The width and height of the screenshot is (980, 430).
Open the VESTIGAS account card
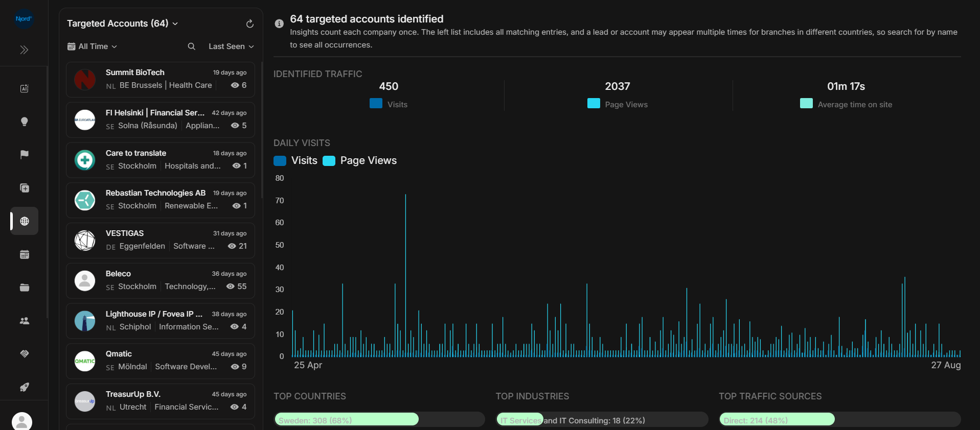[x=161, y=241]
